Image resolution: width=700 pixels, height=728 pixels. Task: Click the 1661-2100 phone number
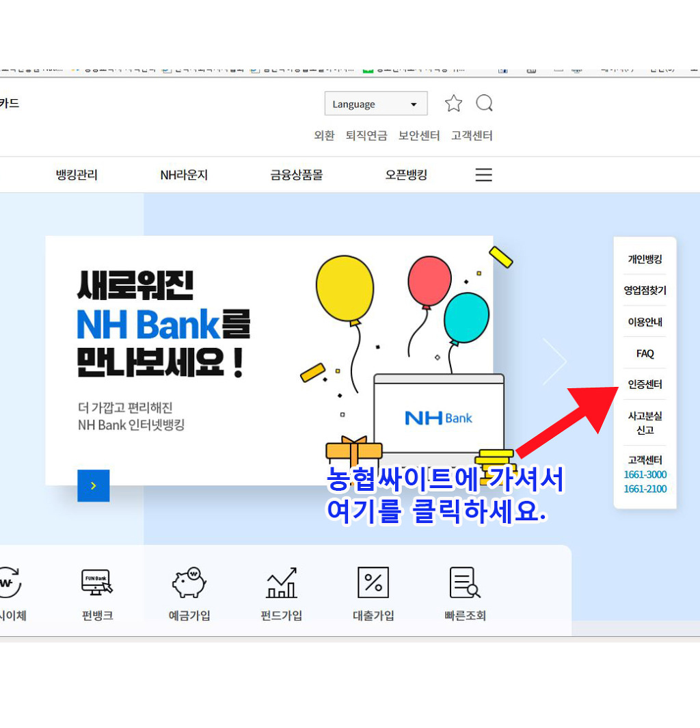[x=645, y=489]
